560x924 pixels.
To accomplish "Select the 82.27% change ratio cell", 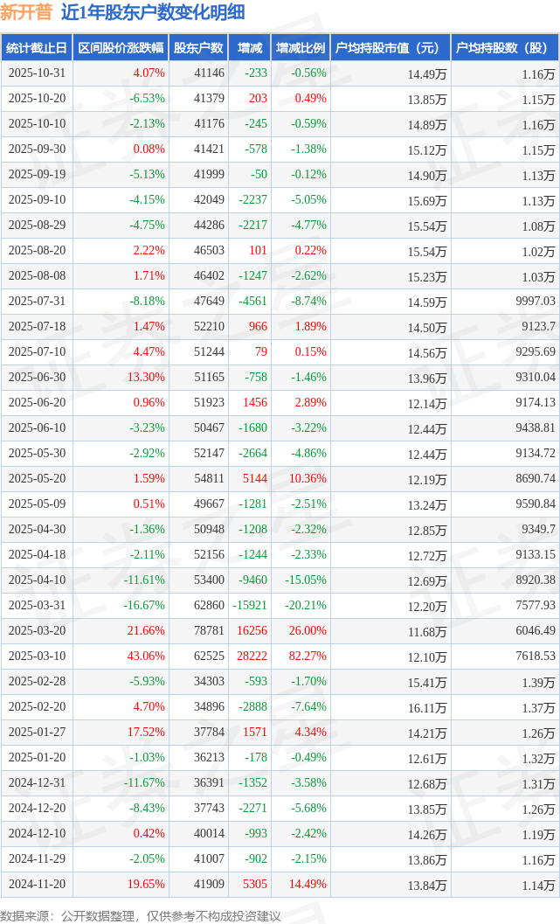I will click(308, 656).
